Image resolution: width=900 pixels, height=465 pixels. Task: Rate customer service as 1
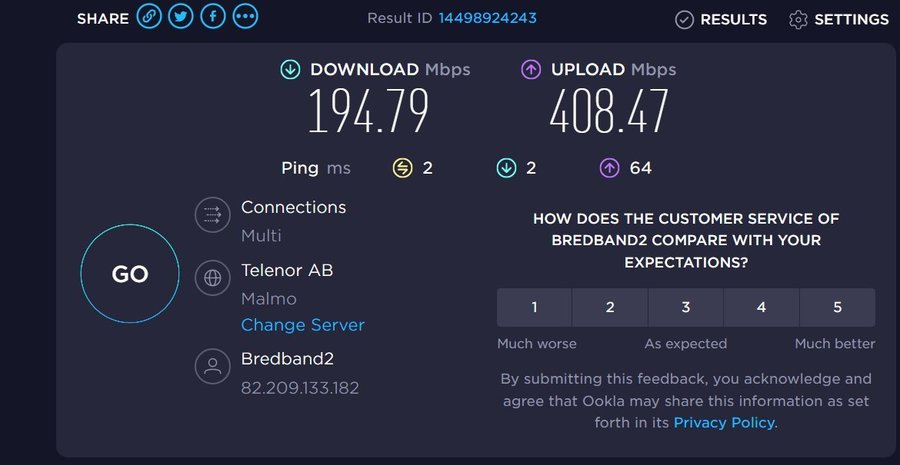pyautogui.click(x=534, y=307)
